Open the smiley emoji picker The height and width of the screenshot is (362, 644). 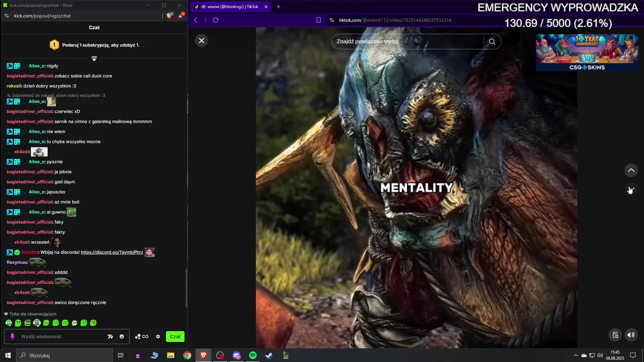(122, 336)
